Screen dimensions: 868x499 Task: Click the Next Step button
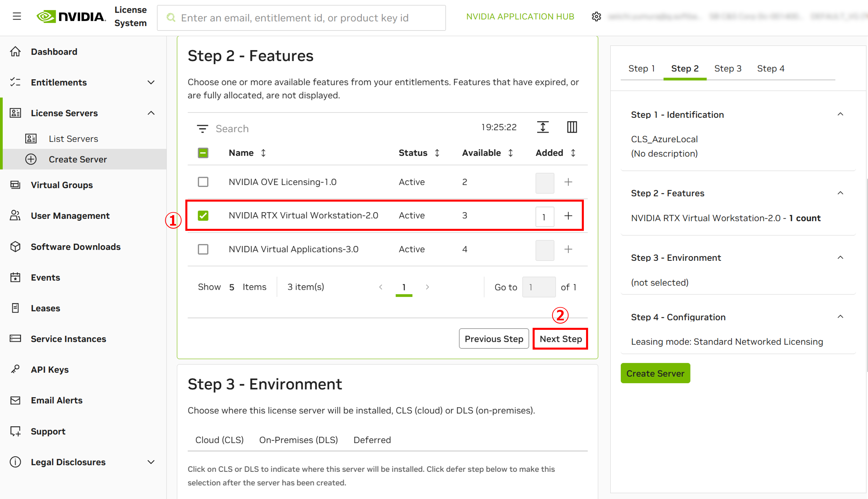tap(560, 339)
